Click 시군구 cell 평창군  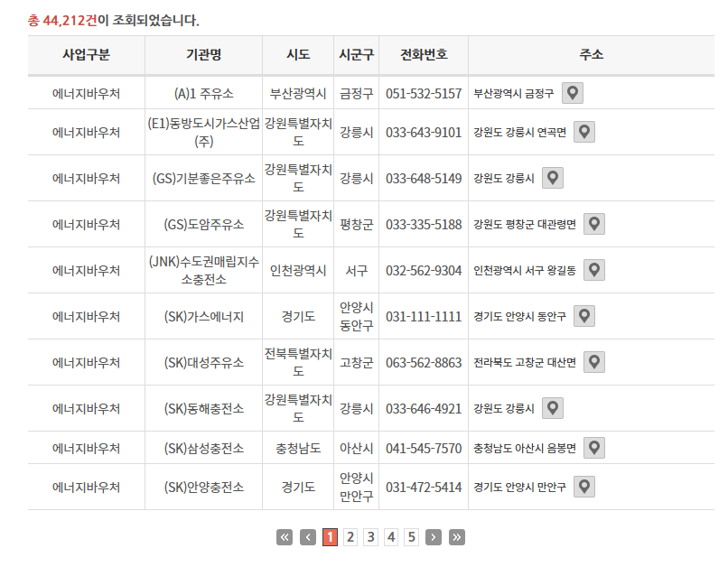(x=356, y=225)
